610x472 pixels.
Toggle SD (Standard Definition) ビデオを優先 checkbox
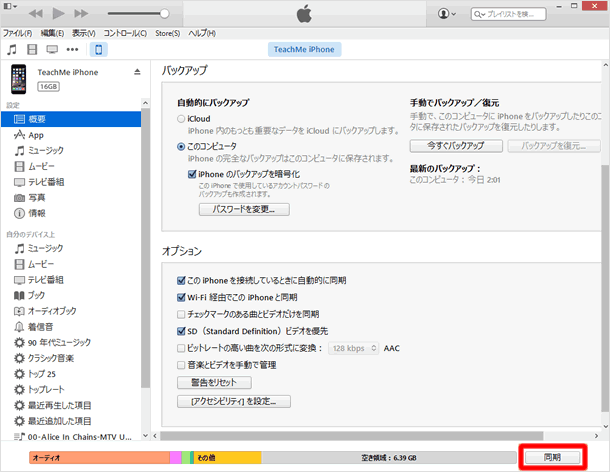(x=181, y=331)
